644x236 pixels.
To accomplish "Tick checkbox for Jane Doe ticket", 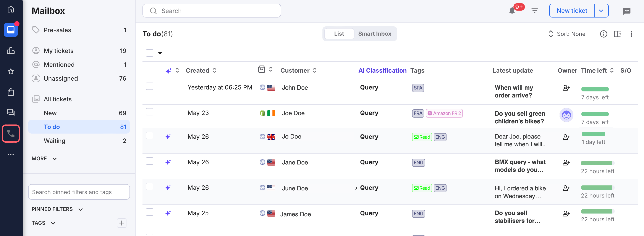I will click(x=149, y=161).
